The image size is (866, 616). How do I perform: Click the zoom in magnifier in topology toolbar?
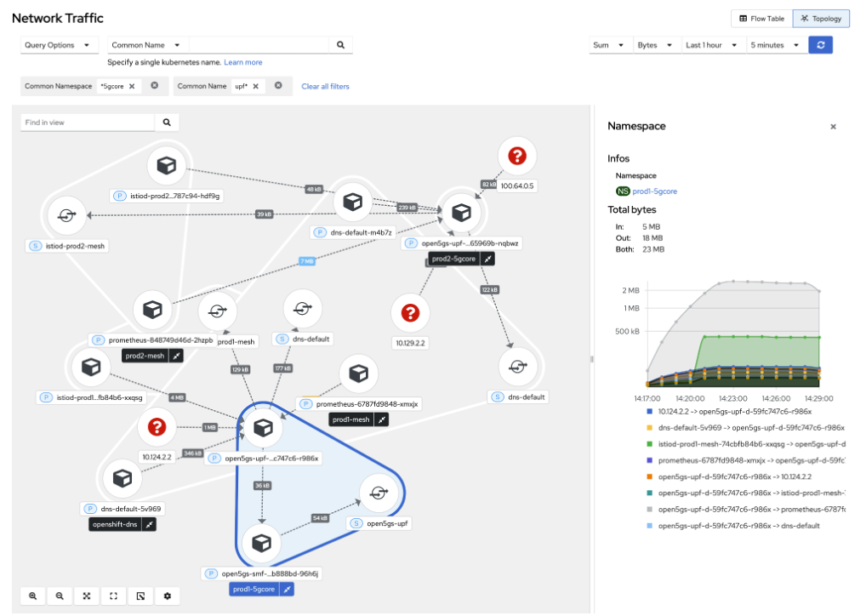coord(32,596)
